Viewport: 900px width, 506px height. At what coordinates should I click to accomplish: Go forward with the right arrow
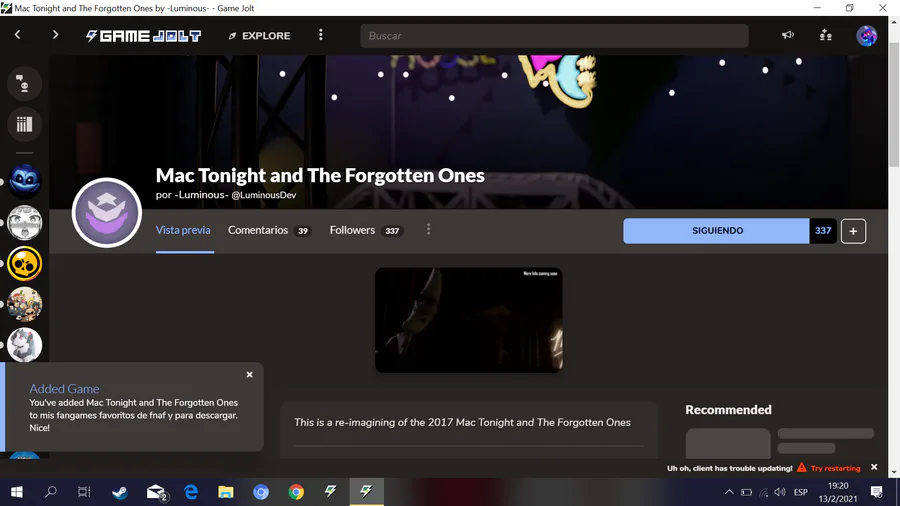[55, 35]
